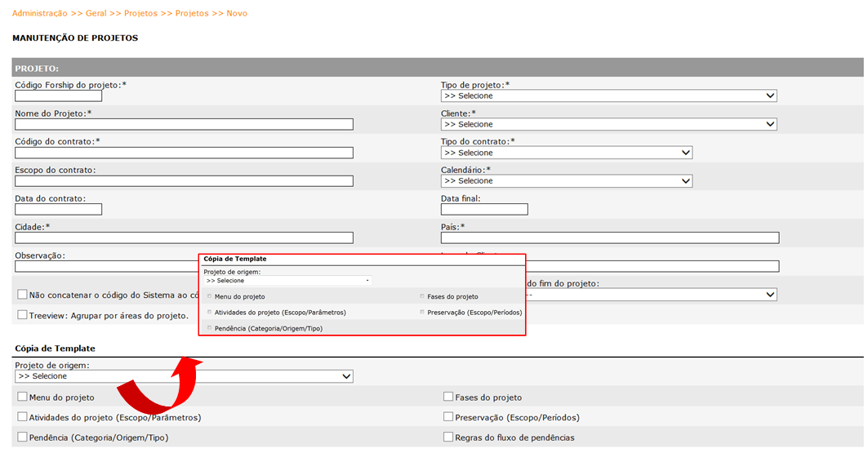
Task: Click the Novo breadcrumb link
Action: [x=237, y=14]
